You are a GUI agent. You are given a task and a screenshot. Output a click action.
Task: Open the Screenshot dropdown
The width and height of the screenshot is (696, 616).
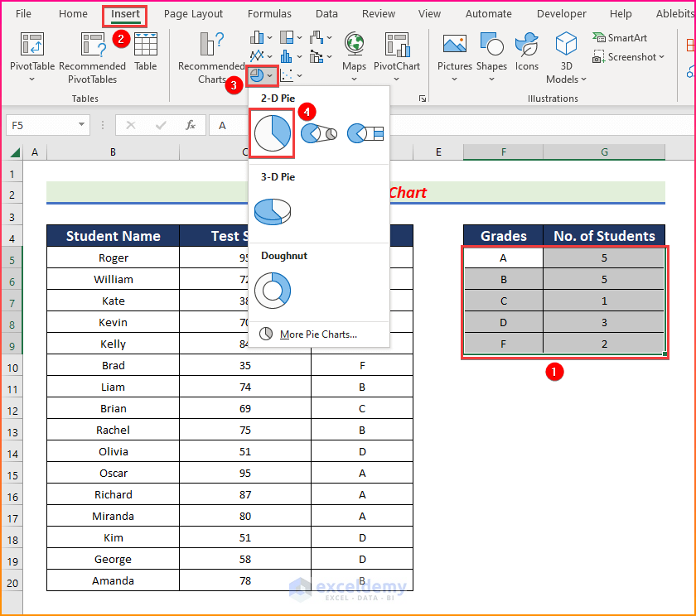[x=630, y=57]
